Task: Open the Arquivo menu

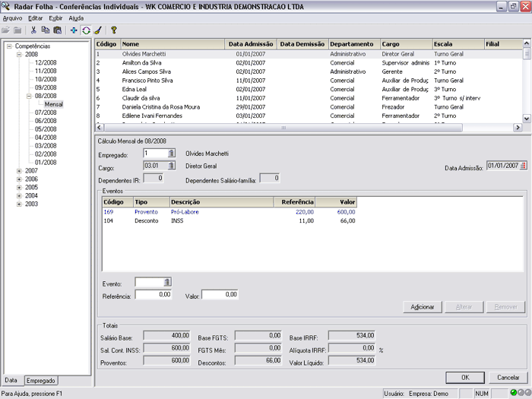Action: point(13,17)
